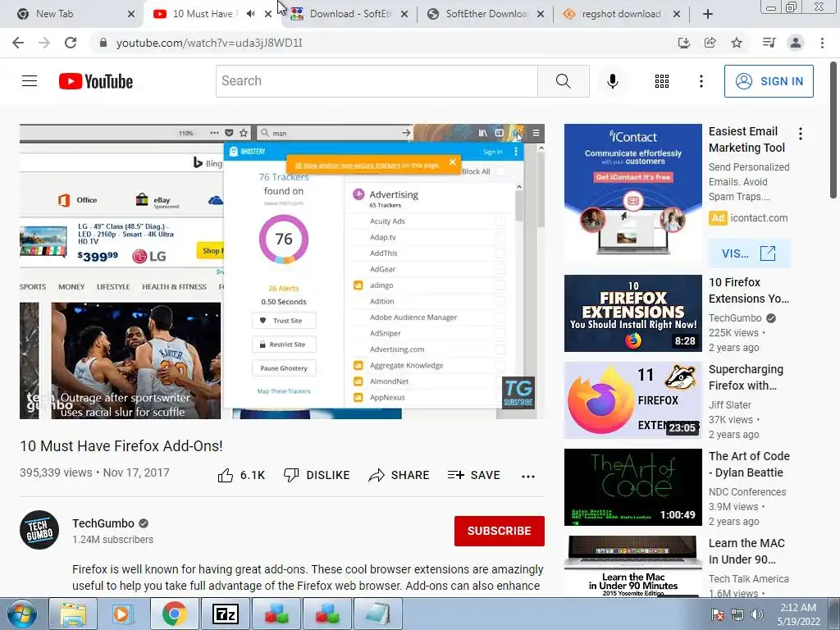This screenshot has height=630, width=840.
Task: Open a new Chrome tab
Action: [708, 14]
